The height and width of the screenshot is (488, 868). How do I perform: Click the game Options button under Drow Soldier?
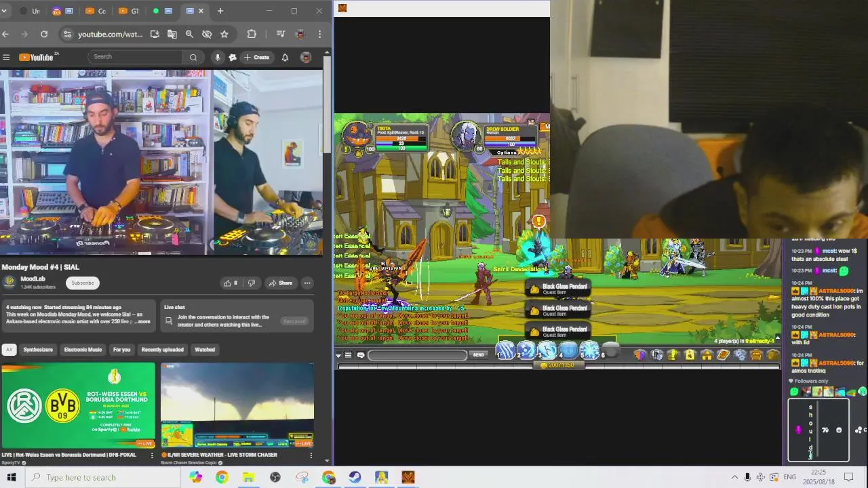(506, 152)
